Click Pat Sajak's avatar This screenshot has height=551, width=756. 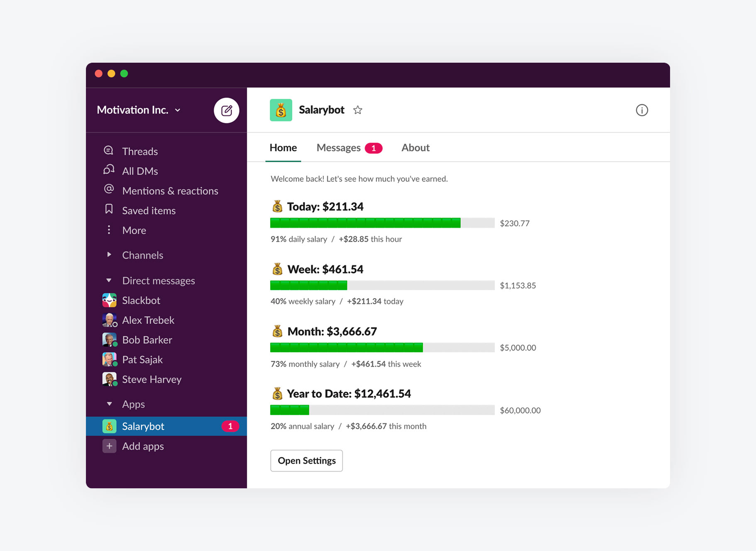(x=109, y=360)
